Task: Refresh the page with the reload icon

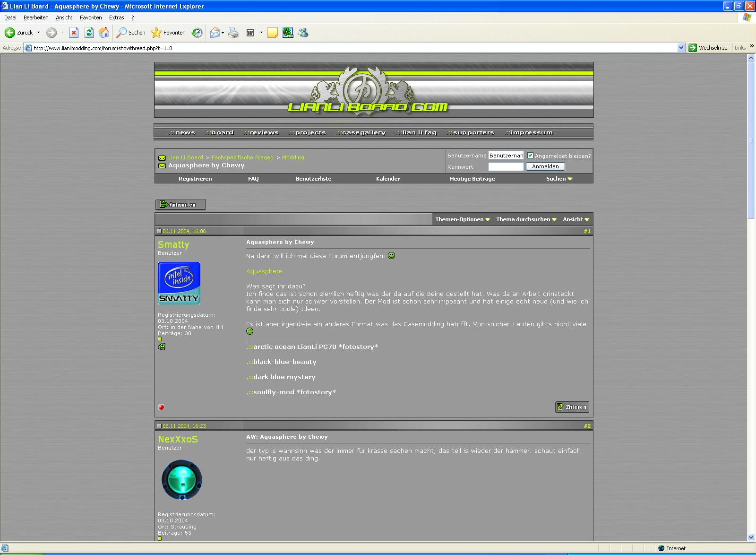Action: [89, 33]
